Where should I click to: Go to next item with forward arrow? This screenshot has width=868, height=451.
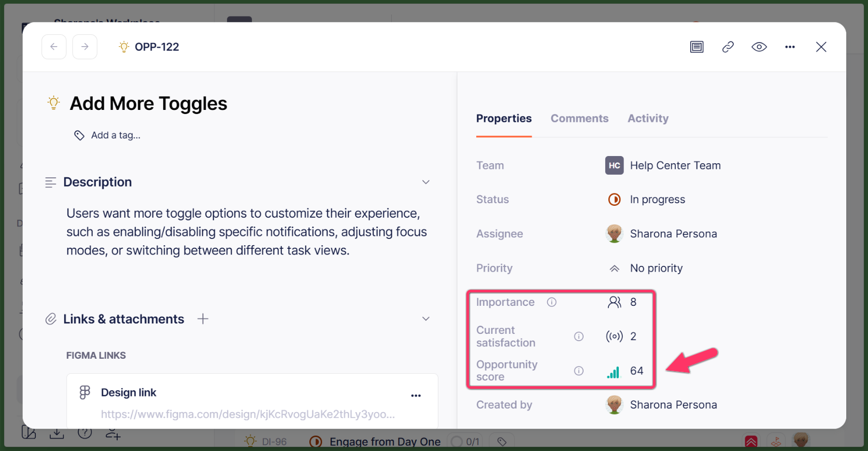tap(85, 47)
